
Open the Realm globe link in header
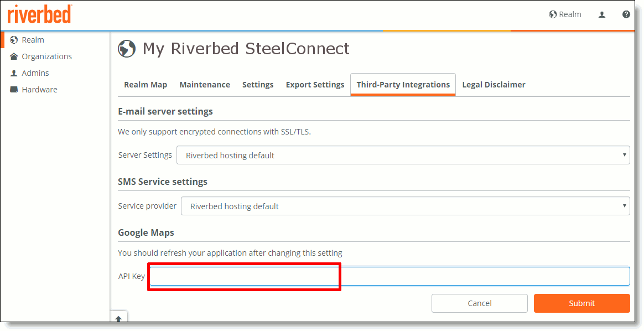click(565, 14)
